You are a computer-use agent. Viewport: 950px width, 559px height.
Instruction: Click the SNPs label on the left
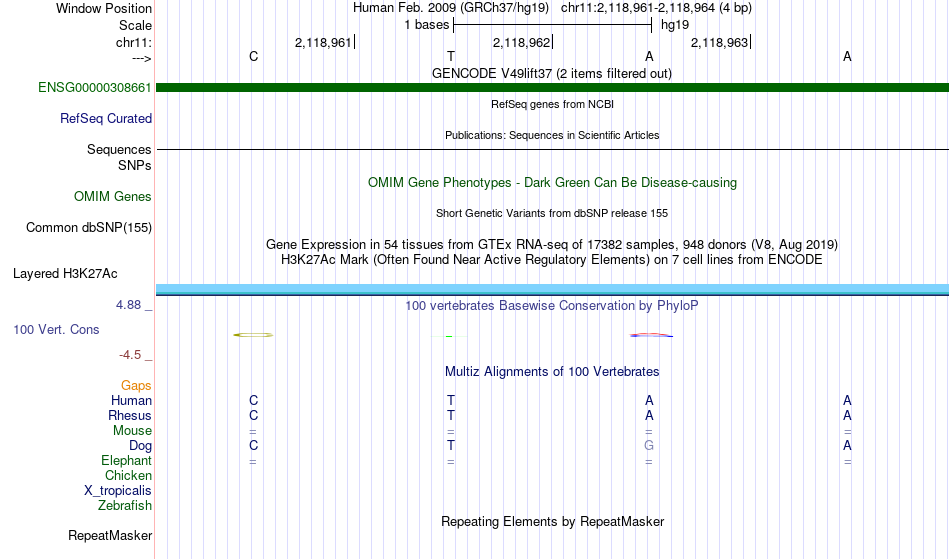click(x=135, y=165)
